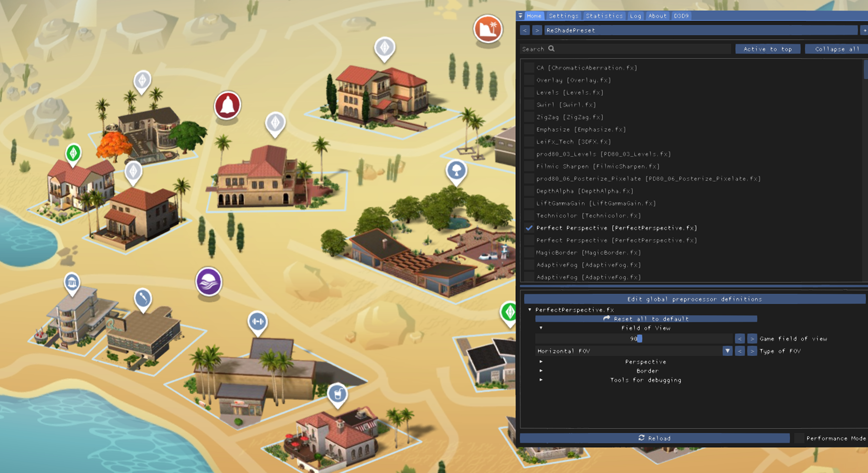The width and height of the screenshot is (868, 473).
Task: Enable the Emphasize effect checkbox
Action: pos(529,130)
